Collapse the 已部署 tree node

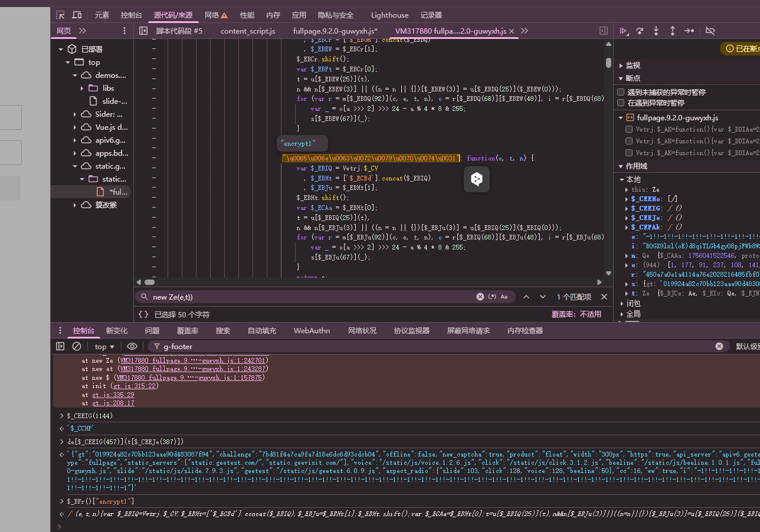tap(61, 49)
